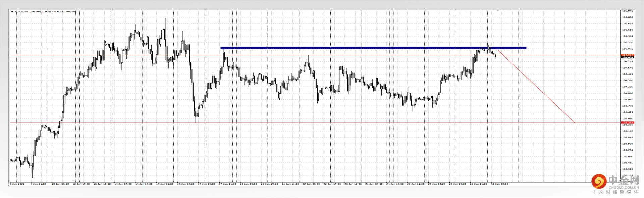Click the 102.465 price axis label
This screenshot has height=198, width=644.
pos(628,163)
